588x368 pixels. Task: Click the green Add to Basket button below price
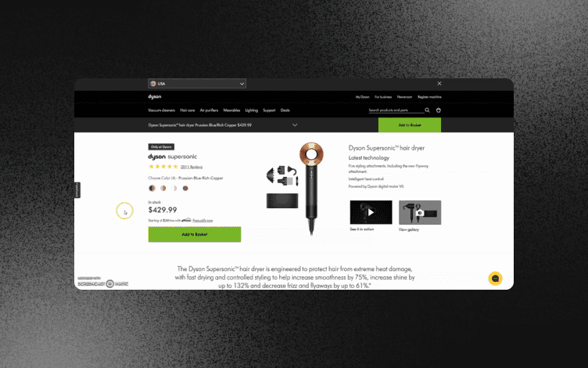tap(195, 234)
